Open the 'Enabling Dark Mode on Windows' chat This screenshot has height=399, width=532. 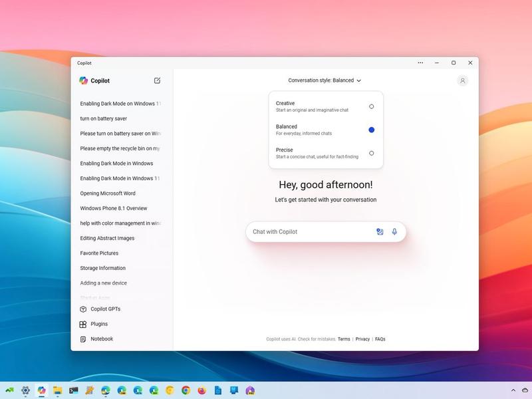(x=120, y=104)
